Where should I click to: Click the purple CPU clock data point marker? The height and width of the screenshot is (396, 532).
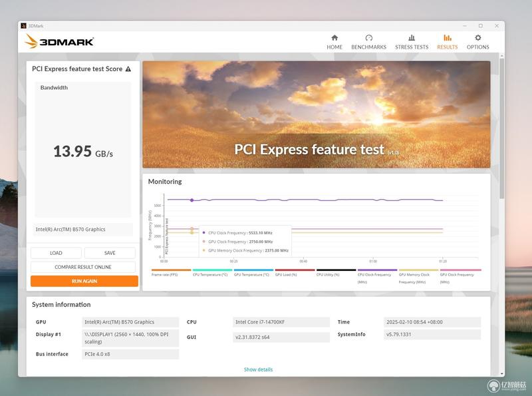tap(192, 200)
